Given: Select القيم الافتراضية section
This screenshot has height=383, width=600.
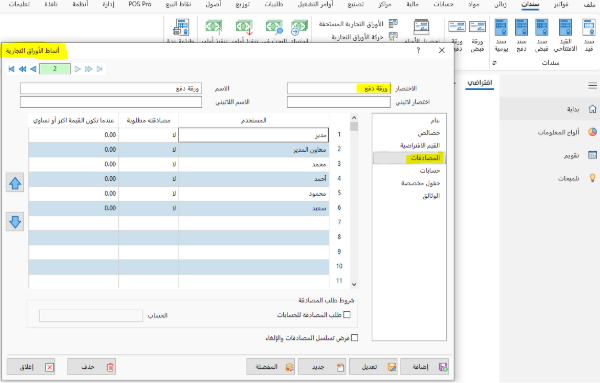Looking at the screenshot, I should coord(409,146).
